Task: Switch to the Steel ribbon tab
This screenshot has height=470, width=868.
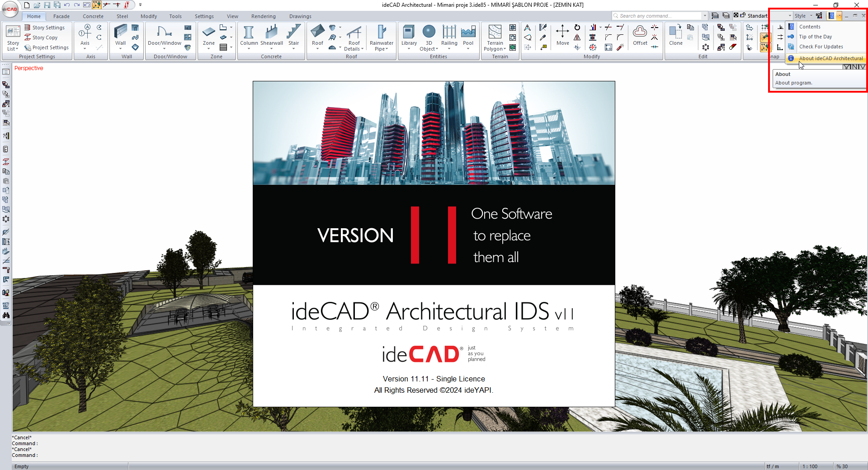Action: tap(122, 16)
